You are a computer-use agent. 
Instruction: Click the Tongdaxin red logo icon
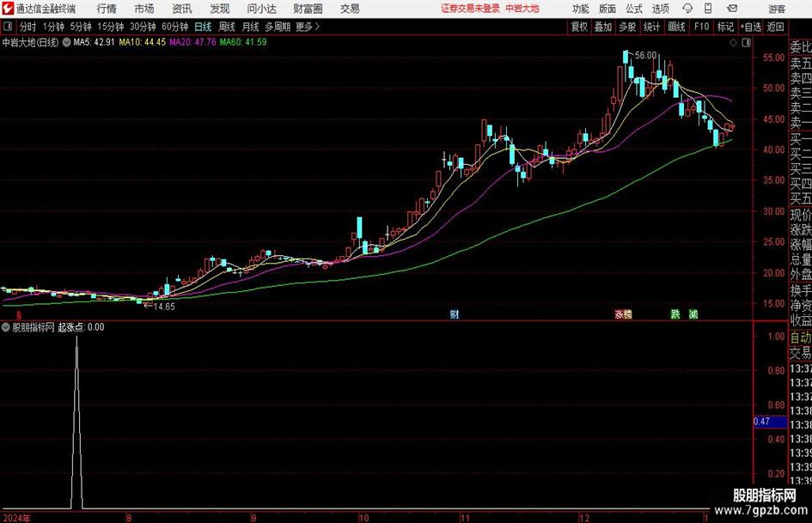8,9
